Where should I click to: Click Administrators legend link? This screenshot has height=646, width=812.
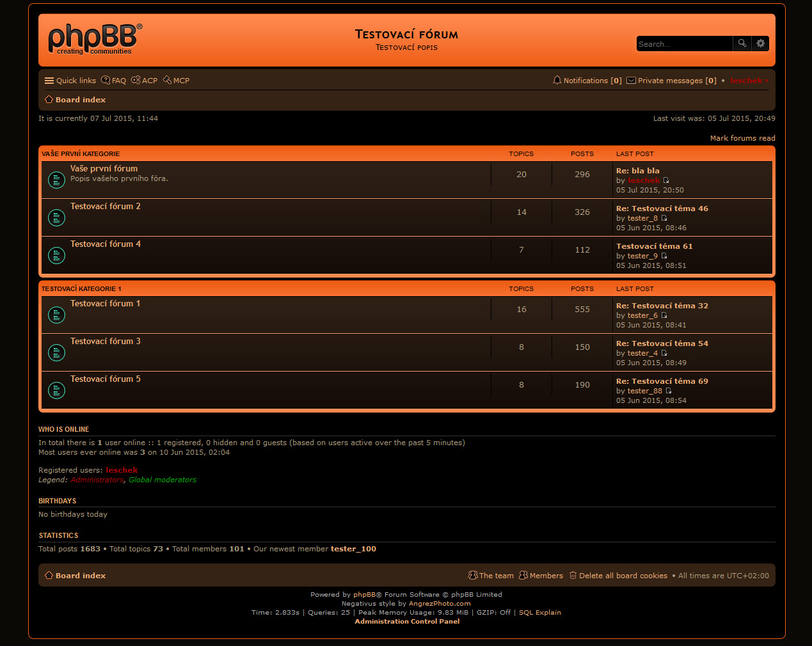pos(97,480)
